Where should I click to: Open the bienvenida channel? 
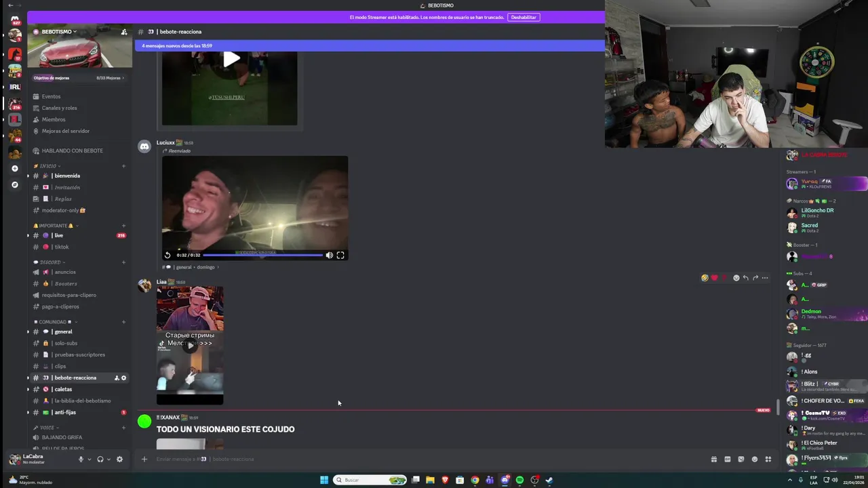coord(80,176)
